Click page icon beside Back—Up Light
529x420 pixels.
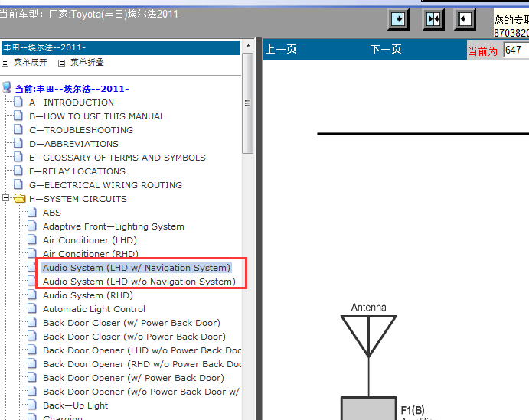pyautogui.click(x=32, y=405)
